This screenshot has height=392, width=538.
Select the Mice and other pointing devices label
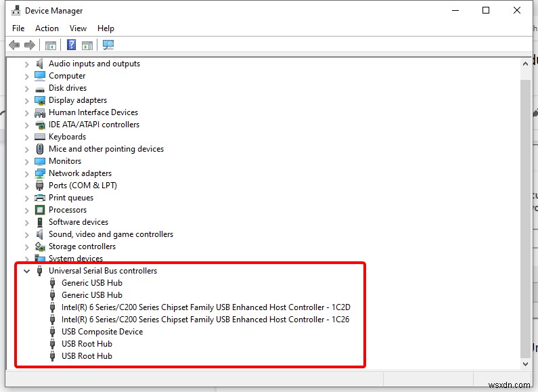[106, 149]
